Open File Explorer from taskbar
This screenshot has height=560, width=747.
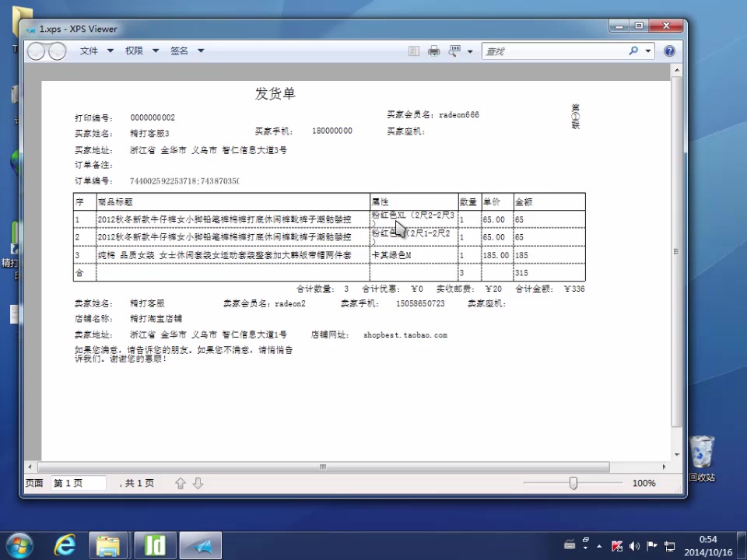click(x=108, y=546)
